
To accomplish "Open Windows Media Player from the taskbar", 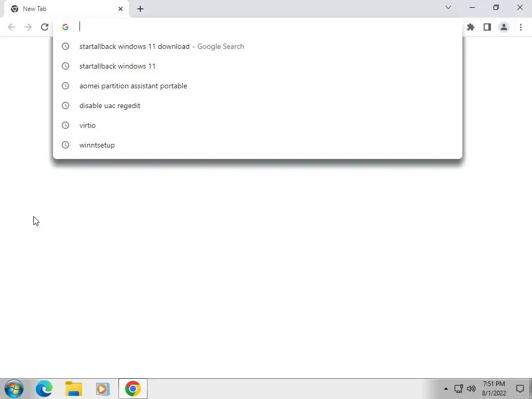I will [x=103, y=389].
